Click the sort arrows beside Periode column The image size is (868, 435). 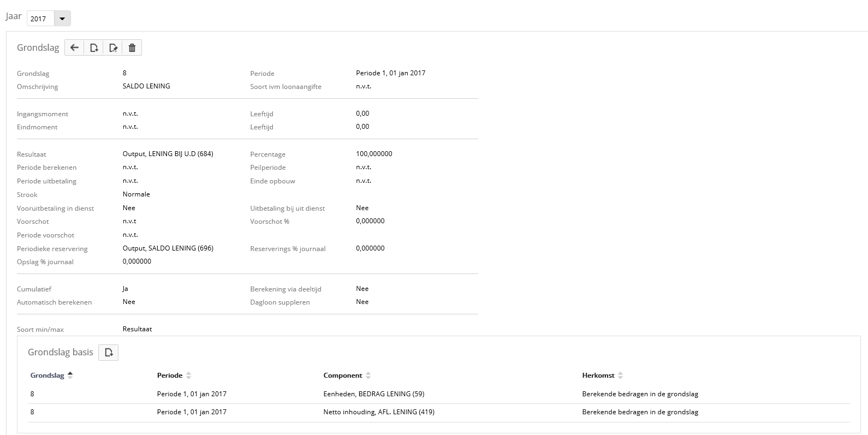click(189, 376)
